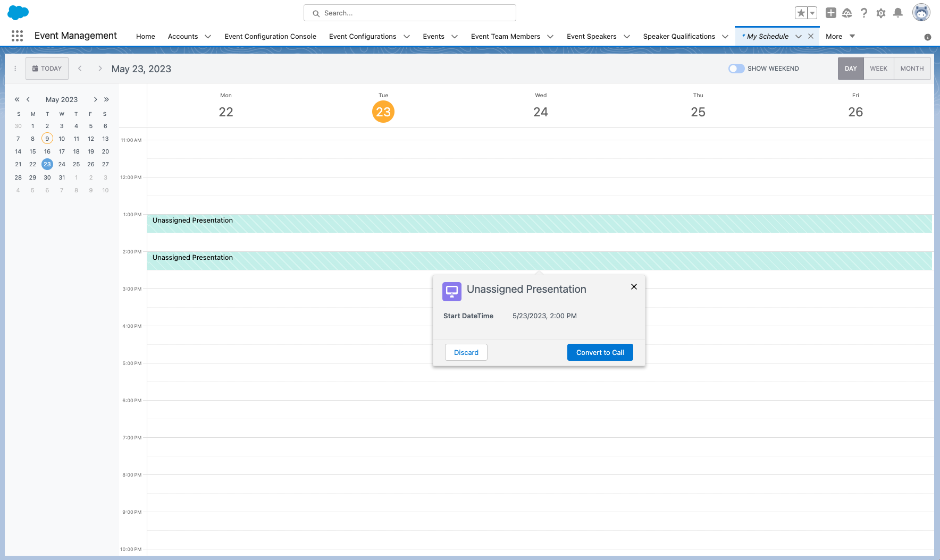Select May 24 in the mini calendar
This screenshot has width=940, height=560.
pyautogui.click(x=62, y=164)
